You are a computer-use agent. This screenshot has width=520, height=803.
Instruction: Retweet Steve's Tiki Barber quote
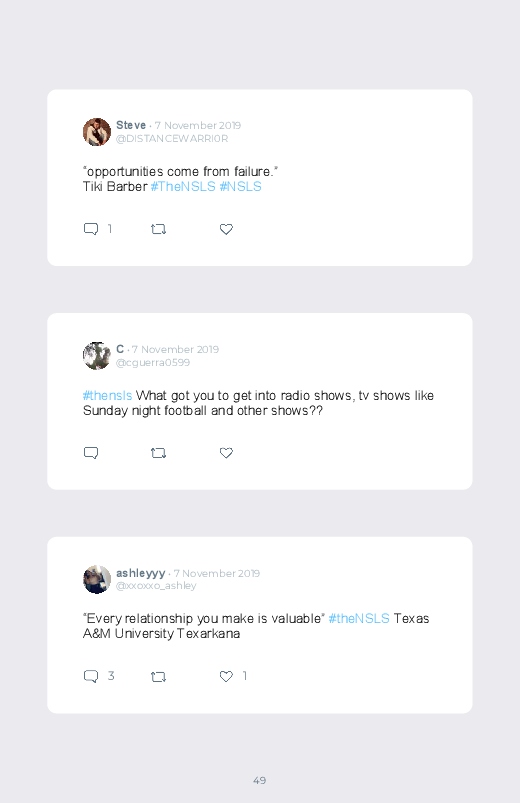coord(158,229)
